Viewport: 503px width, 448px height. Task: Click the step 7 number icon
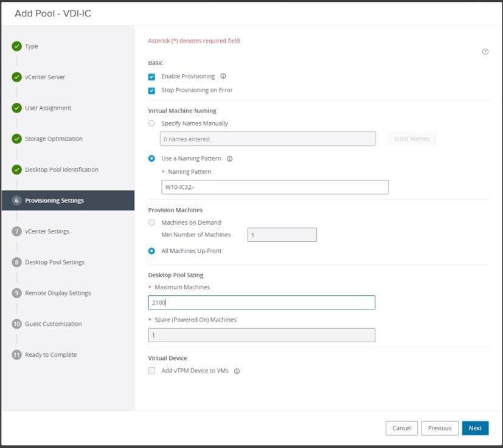[17, 231]
